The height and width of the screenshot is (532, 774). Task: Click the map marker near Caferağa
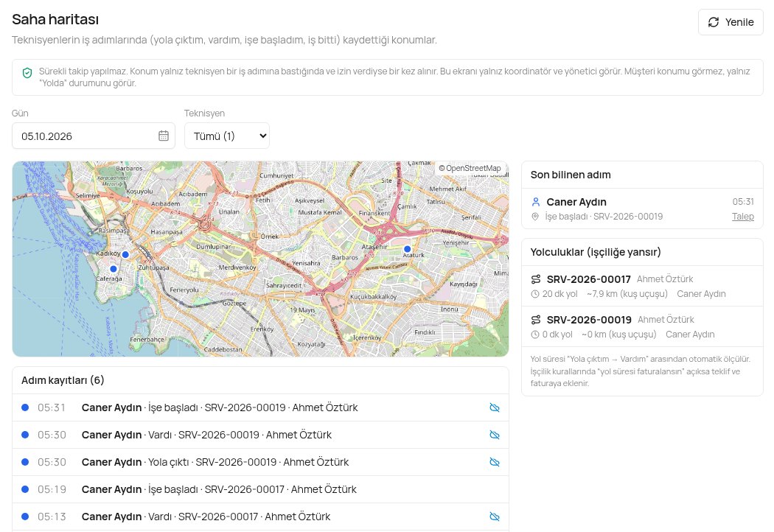click(x=114, y=269)
